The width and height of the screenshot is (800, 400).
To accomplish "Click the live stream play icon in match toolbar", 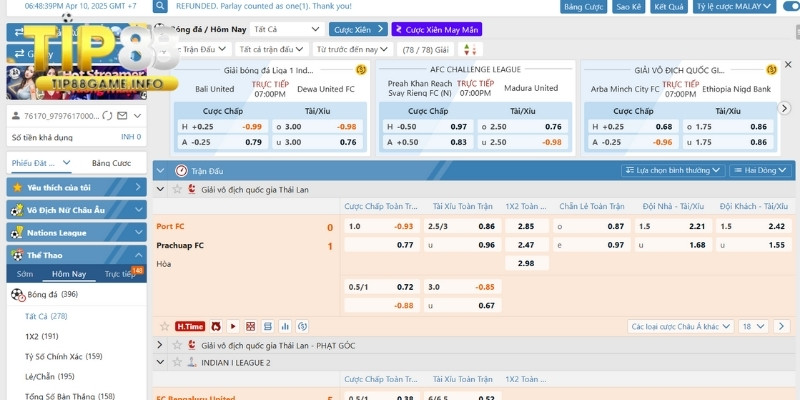I will click(x=232, y=326).
